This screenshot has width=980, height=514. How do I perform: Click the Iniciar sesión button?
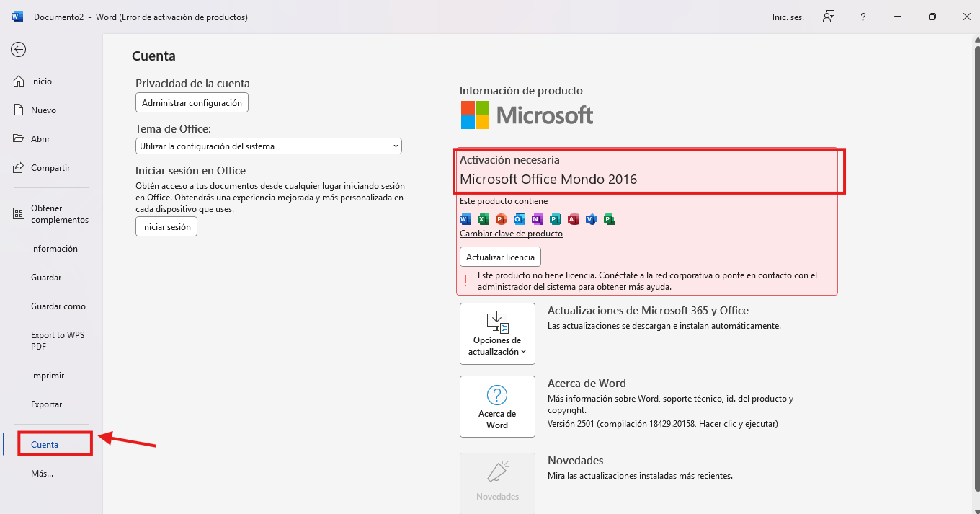pyautogui.click(x=166, y=226)
